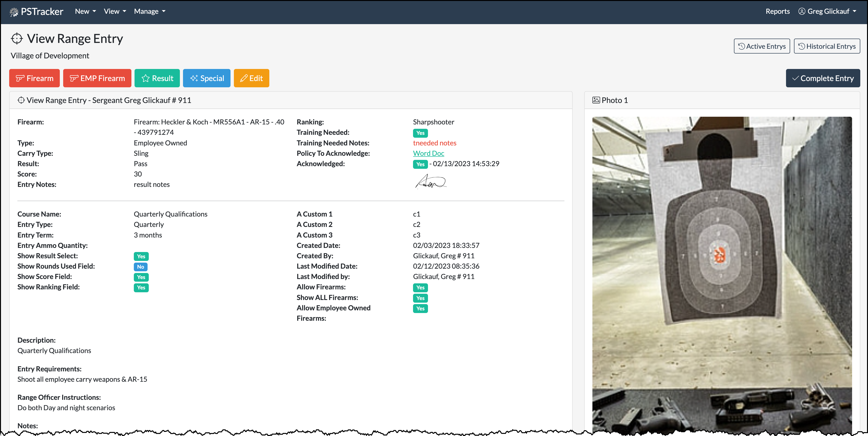The width and height of the screenshot is (868, 436).
Task: Open the Word Doc policy link
Action: pos(428,153)
